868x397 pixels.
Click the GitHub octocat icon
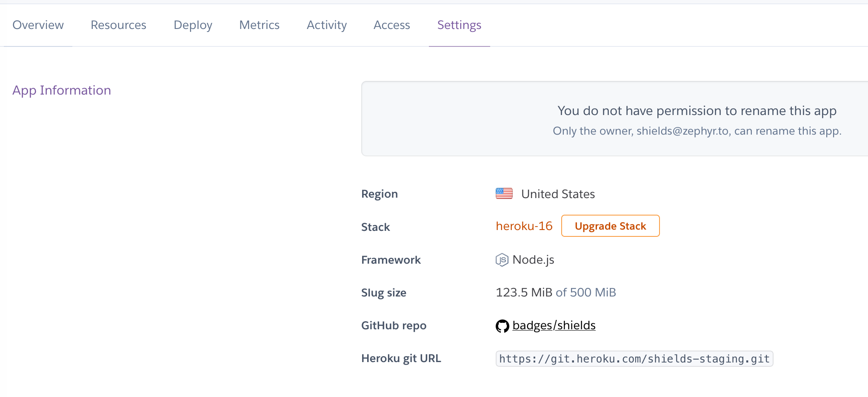(502, 326)
